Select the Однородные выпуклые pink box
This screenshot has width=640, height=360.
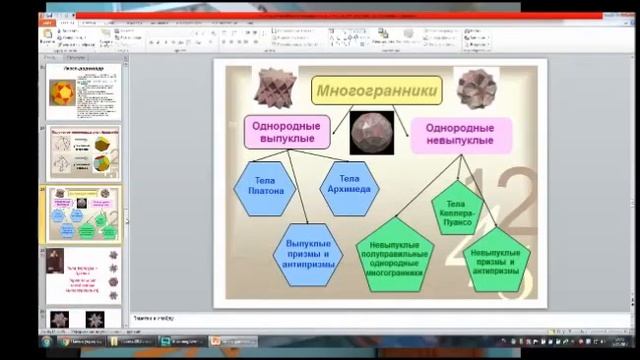[287, 132]
